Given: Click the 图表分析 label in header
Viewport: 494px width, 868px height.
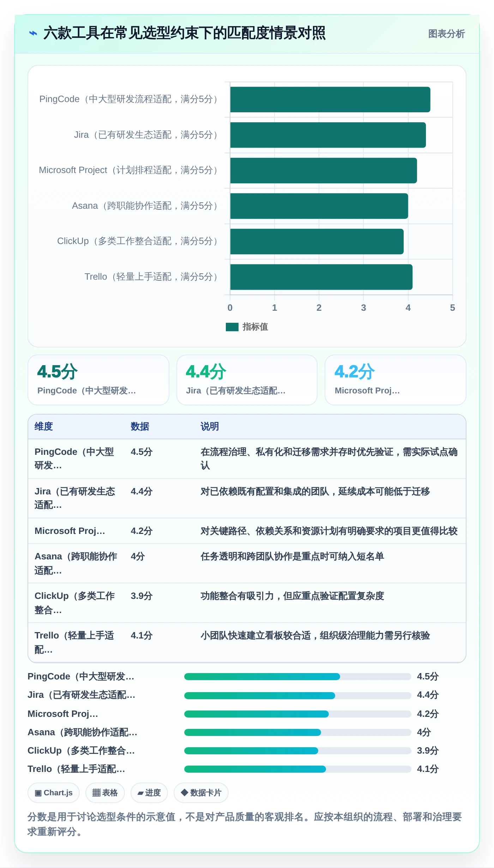Looking at the screenshot, I should (x=446, y=34).
